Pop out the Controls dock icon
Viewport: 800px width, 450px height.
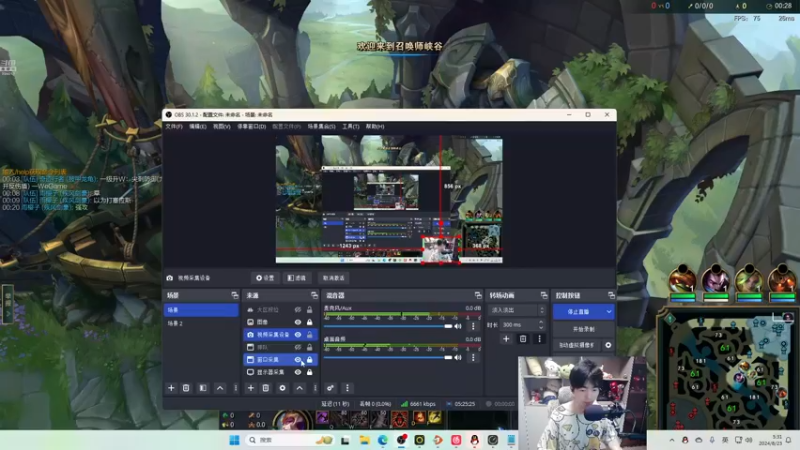pyautogui.click(x=611, y=295)
